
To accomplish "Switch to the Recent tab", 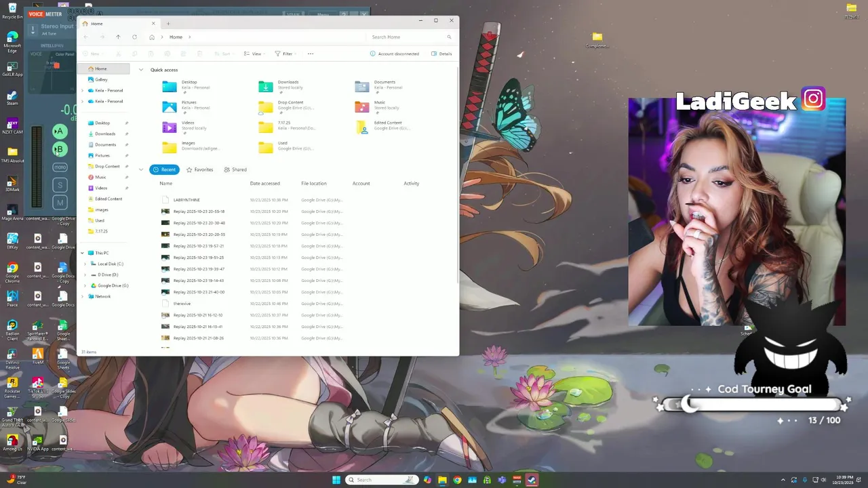I will click(x=165, y=169).
